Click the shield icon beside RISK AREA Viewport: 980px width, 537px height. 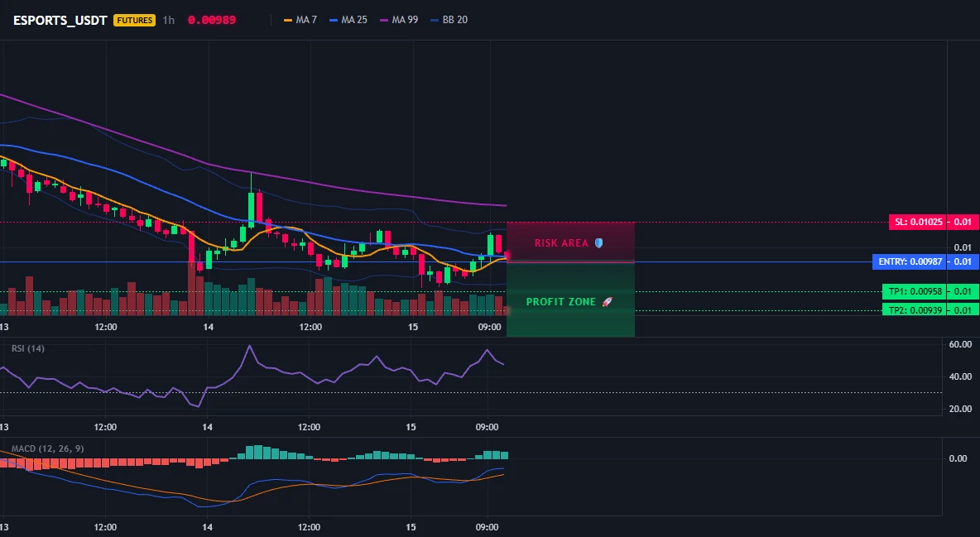coord(598,242)
